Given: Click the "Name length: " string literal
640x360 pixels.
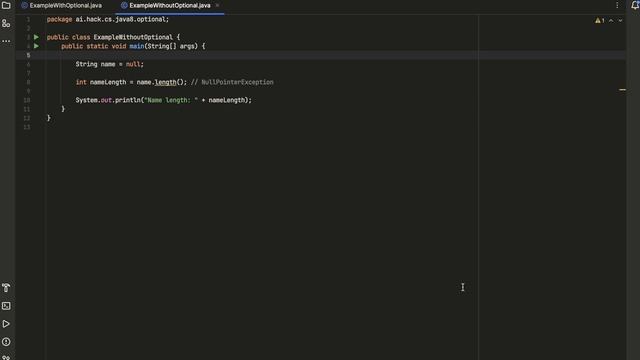Looking at the screenshot, I should point(171,100).
